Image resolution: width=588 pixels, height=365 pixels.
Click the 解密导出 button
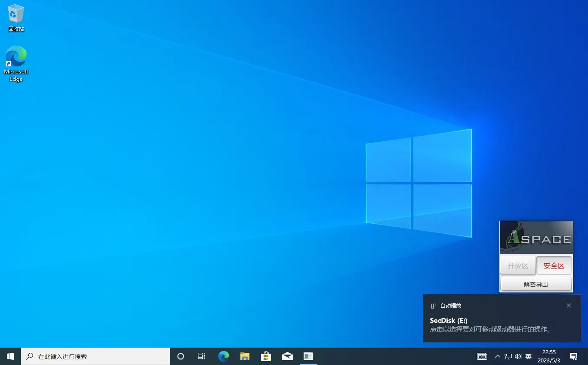[536, 284]
